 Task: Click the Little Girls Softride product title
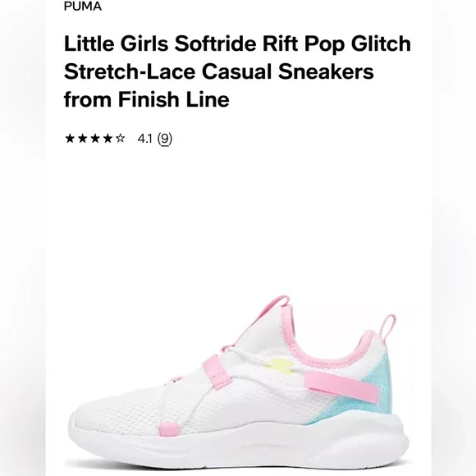237,71
